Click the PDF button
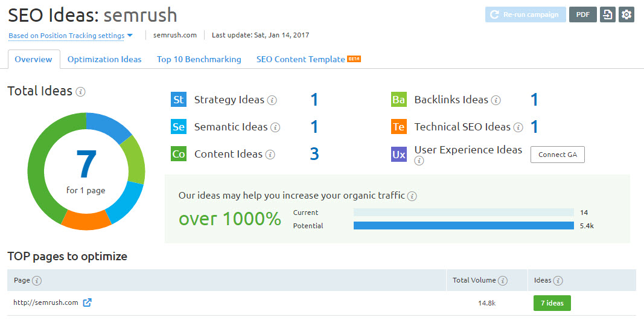 [x=583, y=14]
